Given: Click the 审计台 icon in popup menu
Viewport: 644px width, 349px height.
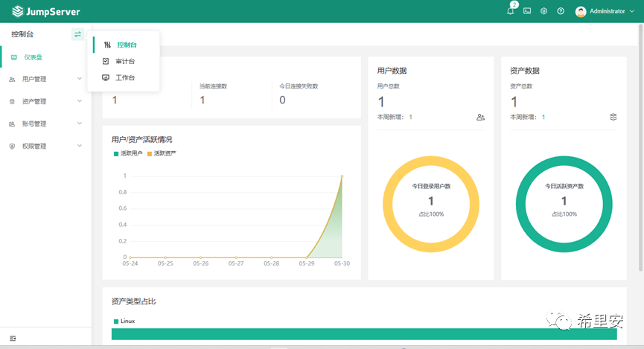Looking at the screenshot, I should pos(106,61).
